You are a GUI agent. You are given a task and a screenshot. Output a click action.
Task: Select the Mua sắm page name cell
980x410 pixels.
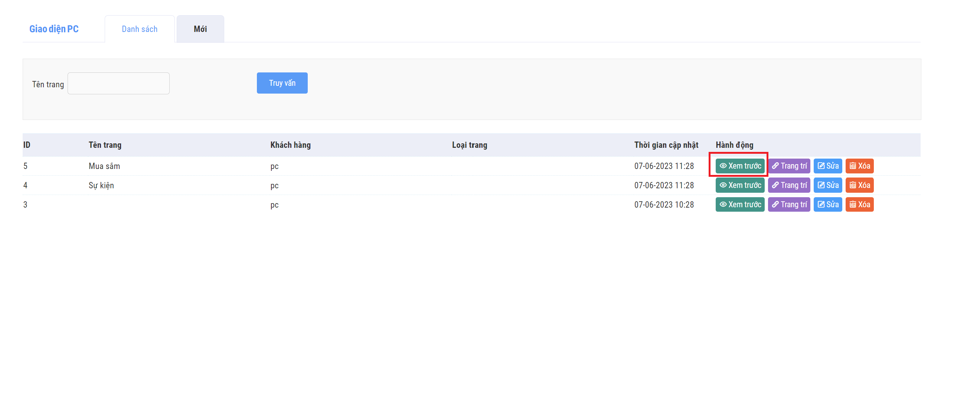click(x=104, y=166)
